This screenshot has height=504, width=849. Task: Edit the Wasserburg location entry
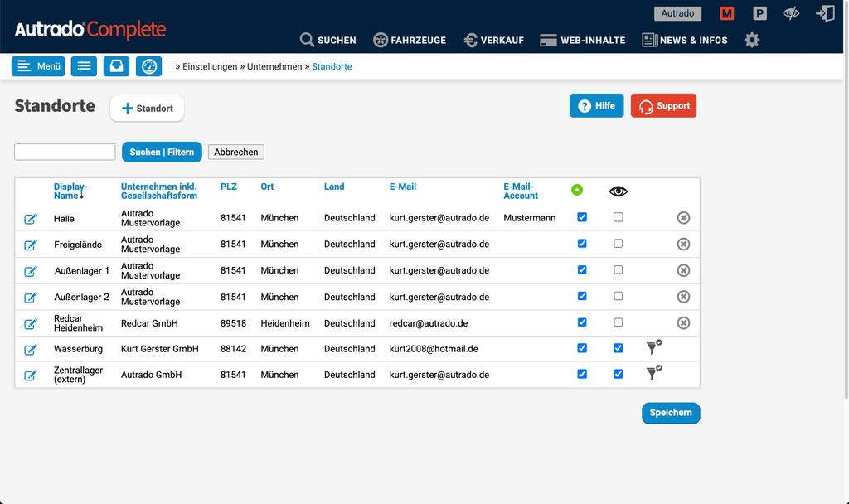point(31,350)
